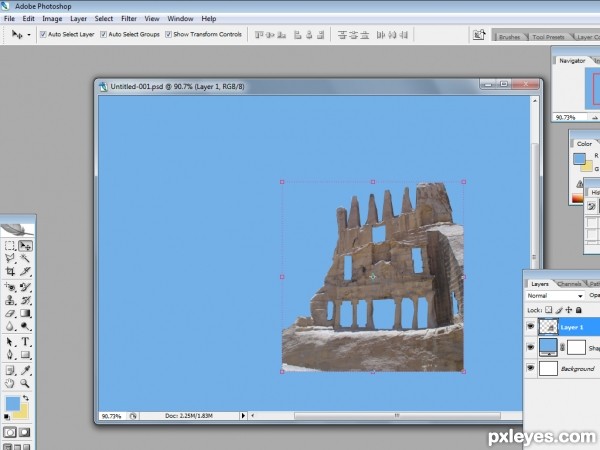The width and height of the screenshot is (600, 450).
Task: Toggle lock image pixels brush icon
Action: pos(559,310)
